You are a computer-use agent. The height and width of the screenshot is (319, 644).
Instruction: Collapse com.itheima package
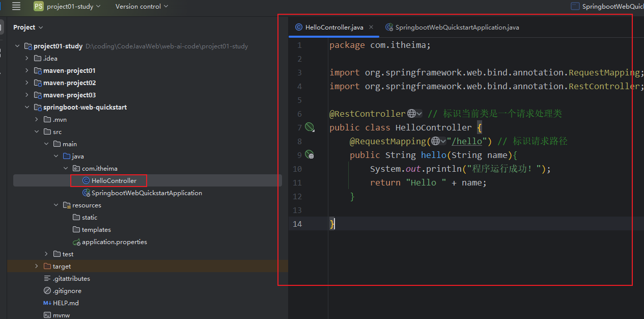coord(66,168)
